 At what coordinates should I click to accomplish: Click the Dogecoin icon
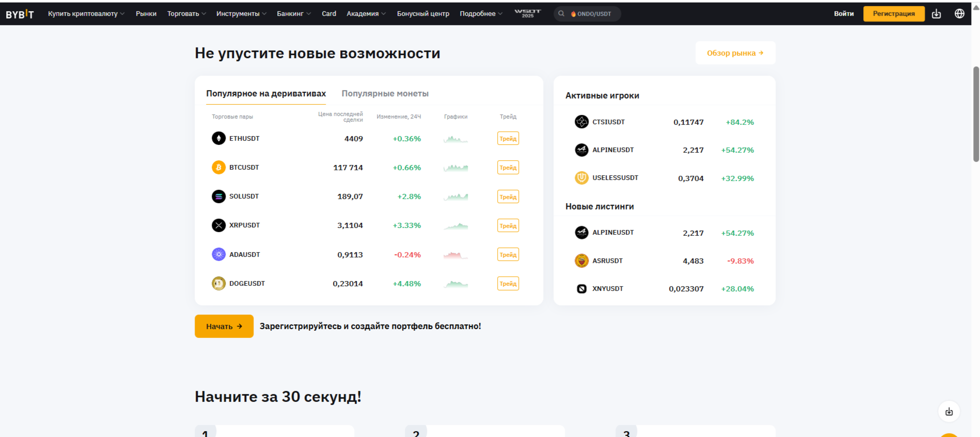(219, 283)
